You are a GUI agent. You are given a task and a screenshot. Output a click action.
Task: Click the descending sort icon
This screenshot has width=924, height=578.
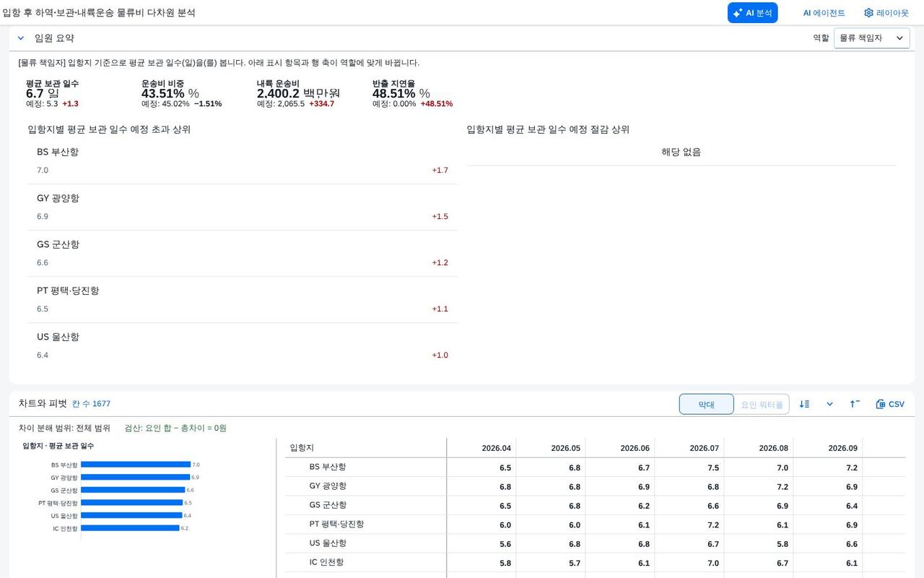click(805, 405)
